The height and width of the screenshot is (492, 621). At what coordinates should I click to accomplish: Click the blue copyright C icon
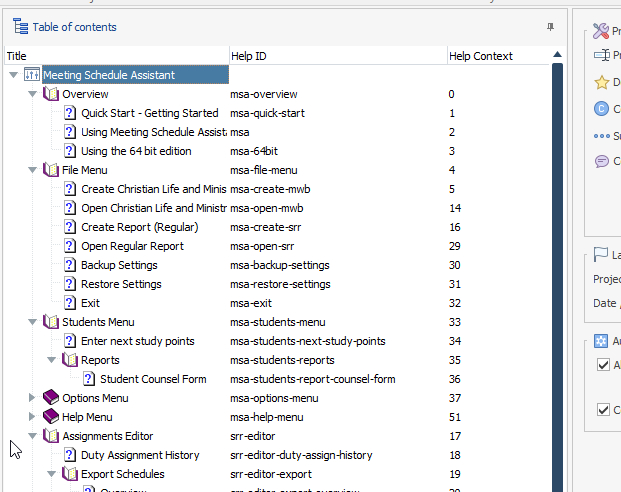click(601, 109)
